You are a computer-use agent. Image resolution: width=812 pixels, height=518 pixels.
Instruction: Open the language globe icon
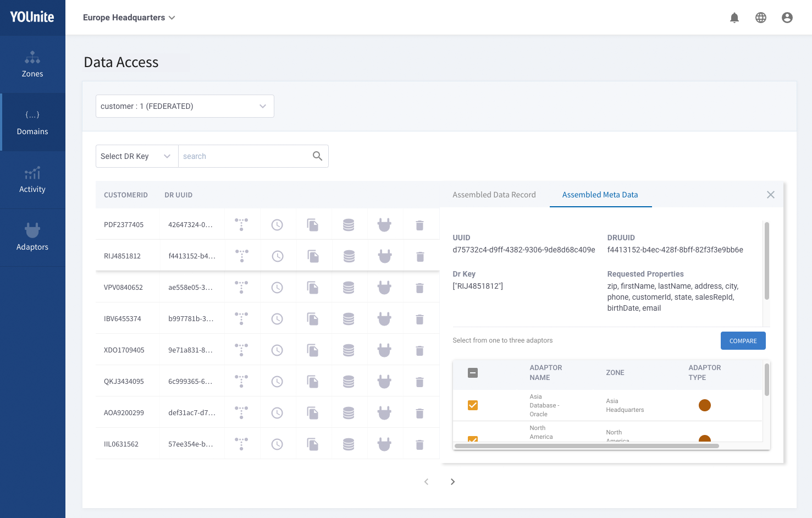tap(761, 18)
